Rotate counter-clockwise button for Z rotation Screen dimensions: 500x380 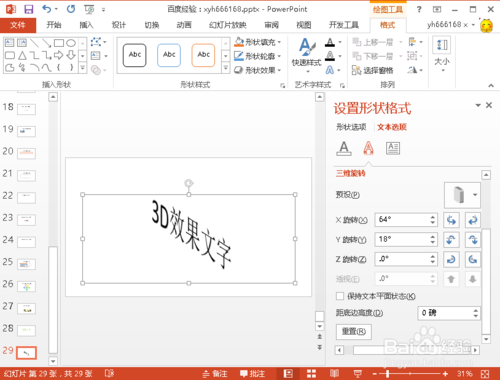(x=473, y=259)
